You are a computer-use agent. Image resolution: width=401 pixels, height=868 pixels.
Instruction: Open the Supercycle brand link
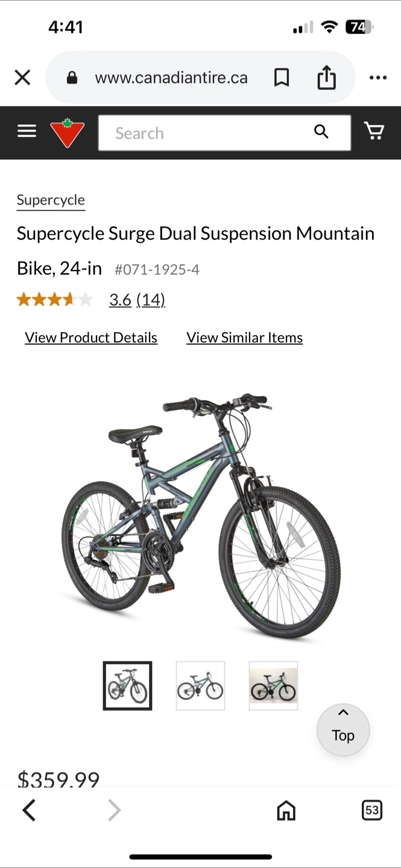[x=51, y=200]
